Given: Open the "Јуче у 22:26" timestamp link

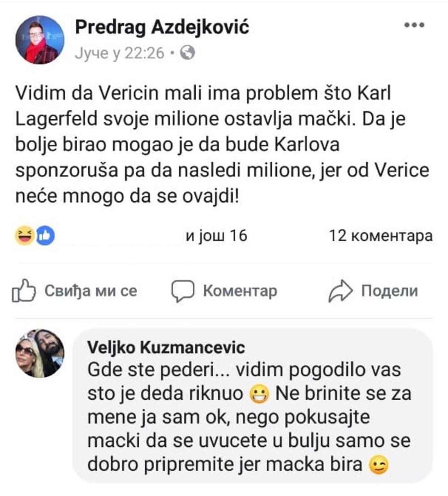Looking at the screenshot, I should [x=121, y=54].
